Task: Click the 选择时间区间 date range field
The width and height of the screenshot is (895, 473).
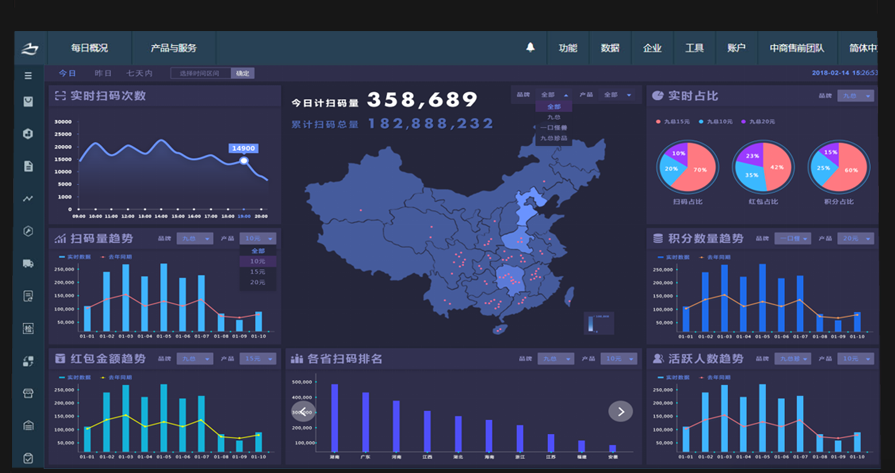Action: (x=200, y=73)
